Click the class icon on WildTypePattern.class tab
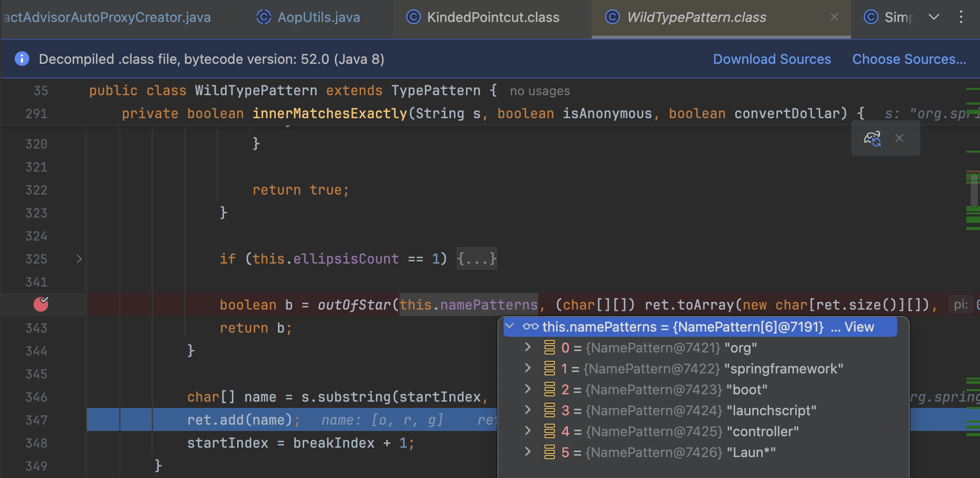The width and height of the screenshot is (980, 478). tap(612, 17)
